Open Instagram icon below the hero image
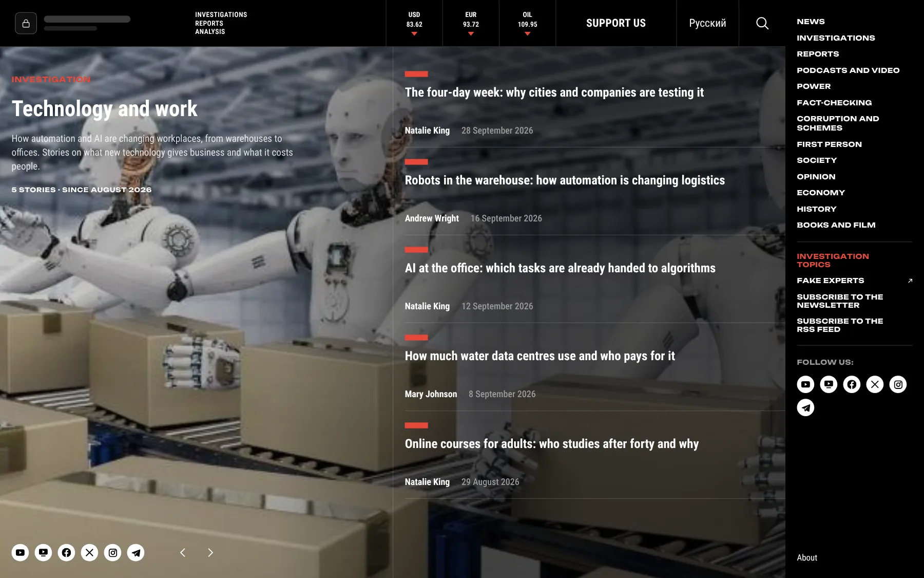 point(112,553)
